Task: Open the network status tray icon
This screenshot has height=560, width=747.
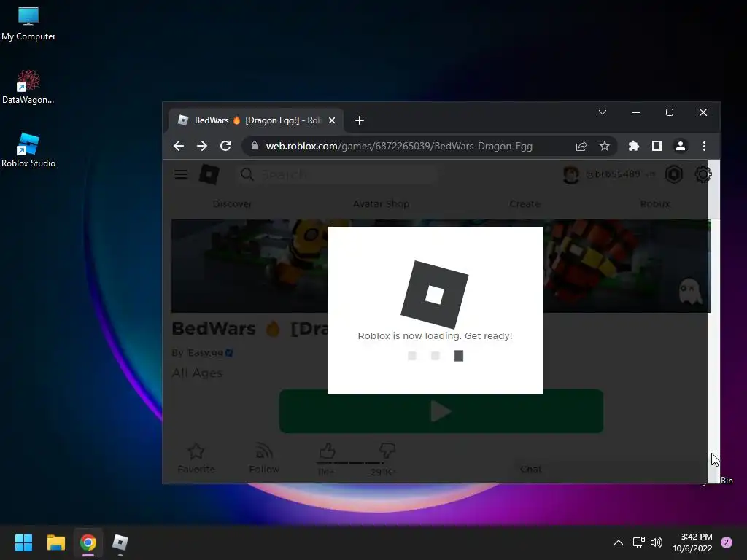Action: [x=639, y=542]
